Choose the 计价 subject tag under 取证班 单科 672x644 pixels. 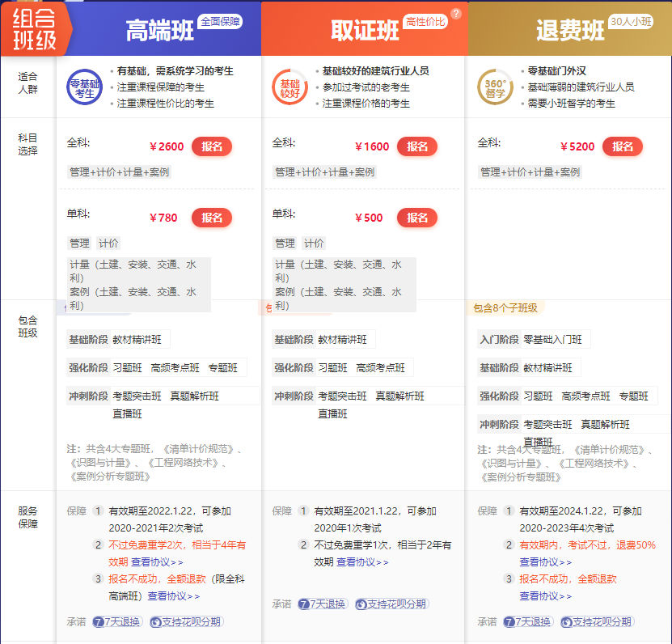pos(314,243)
